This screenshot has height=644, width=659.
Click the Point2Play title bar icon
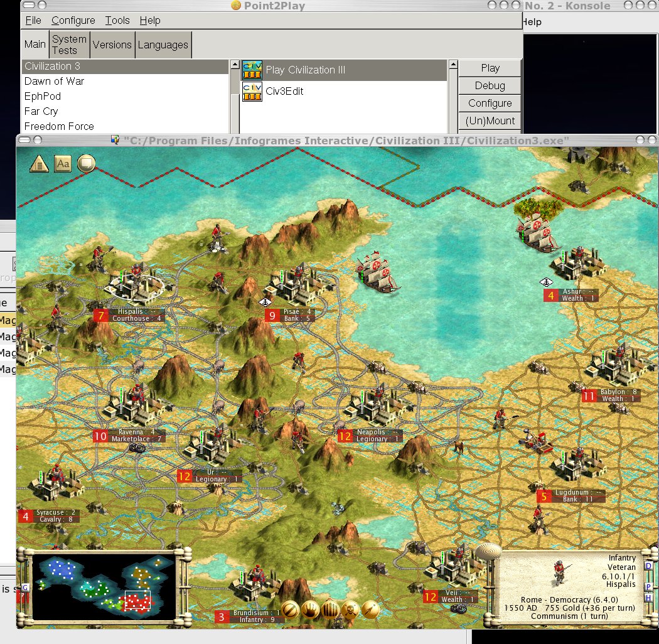tap(236, 5)
